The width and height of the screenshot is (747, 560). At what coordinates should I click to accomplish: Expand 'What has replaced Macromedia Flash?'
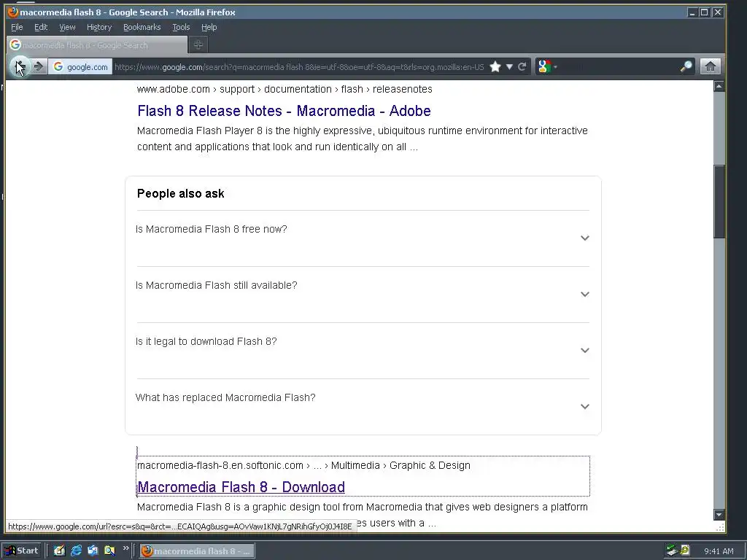(x=363, y=407)
